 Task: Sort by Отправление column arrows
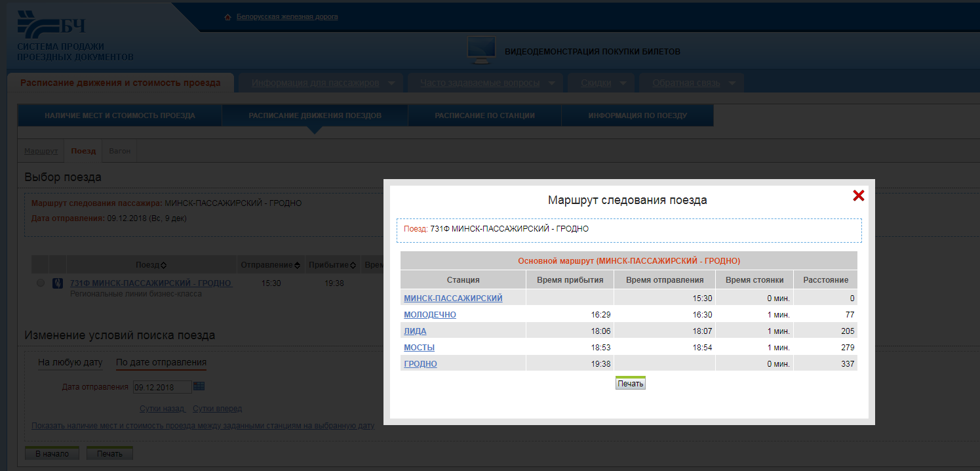(x=297, y=265)
